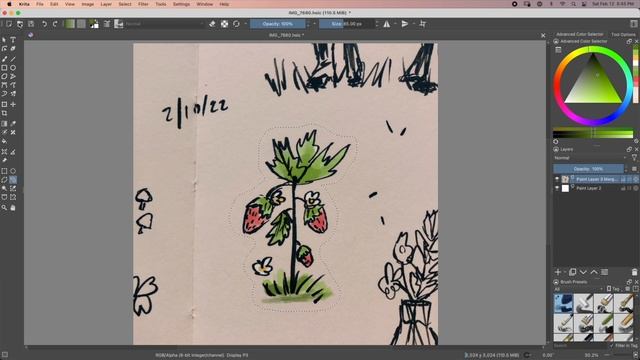Hide Paint Layer 2 visibility eye

[557, 188]
